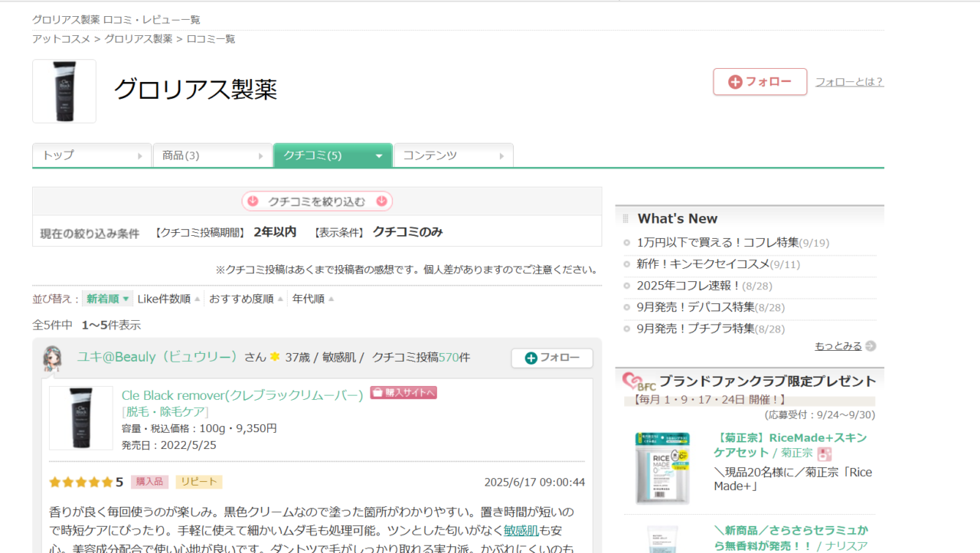Go to the 購入サイトへ purchase badge
The width and height of the screenshot is (980, 553).
click(403, 393)
